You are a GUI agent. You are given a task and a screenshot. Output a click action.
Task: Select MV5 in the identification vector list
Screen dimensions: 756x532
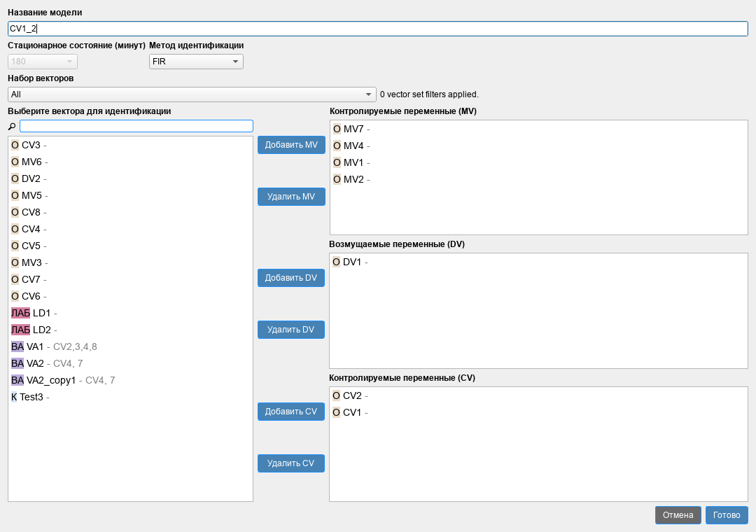pos(131,195)
